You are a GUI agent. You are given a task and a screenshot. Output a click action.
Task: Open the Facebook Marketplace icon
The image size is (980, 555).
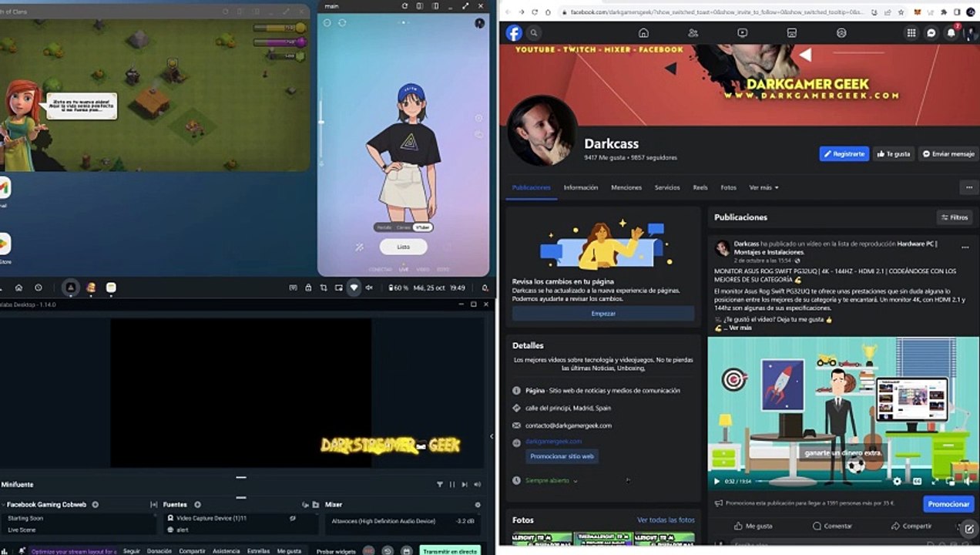click(x=791, y=33)
